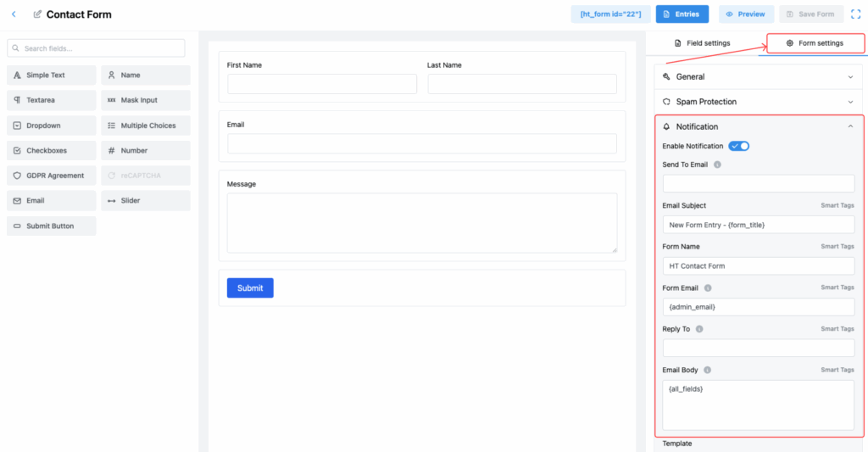This screenshot has width=868, height=452.
Task: Switch to the Form settings tab
Action: [x=815, y=43]
